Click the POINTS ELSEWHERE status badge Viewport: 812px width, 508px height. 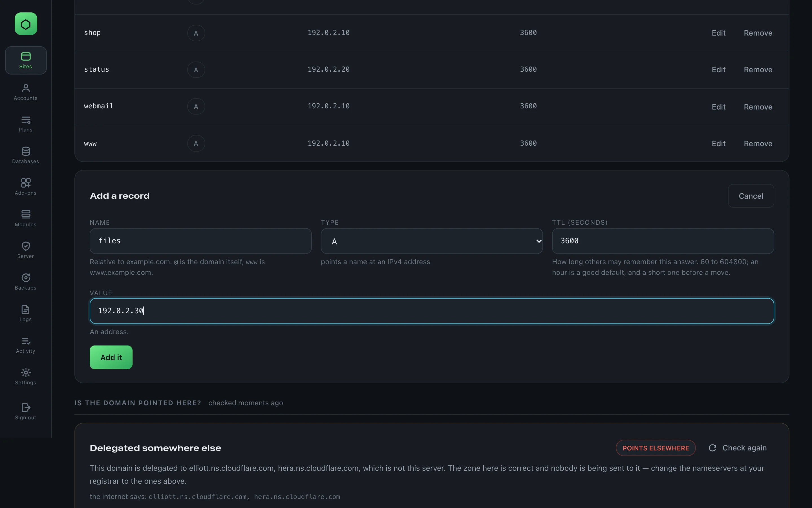(x=655, y=448)
